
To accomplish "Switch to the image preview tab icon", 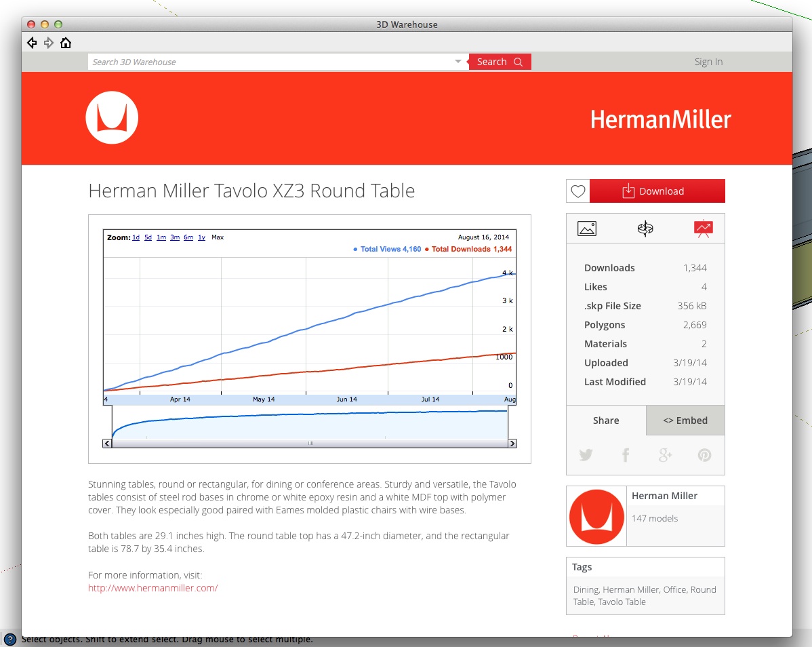I will tap(587, 229).
